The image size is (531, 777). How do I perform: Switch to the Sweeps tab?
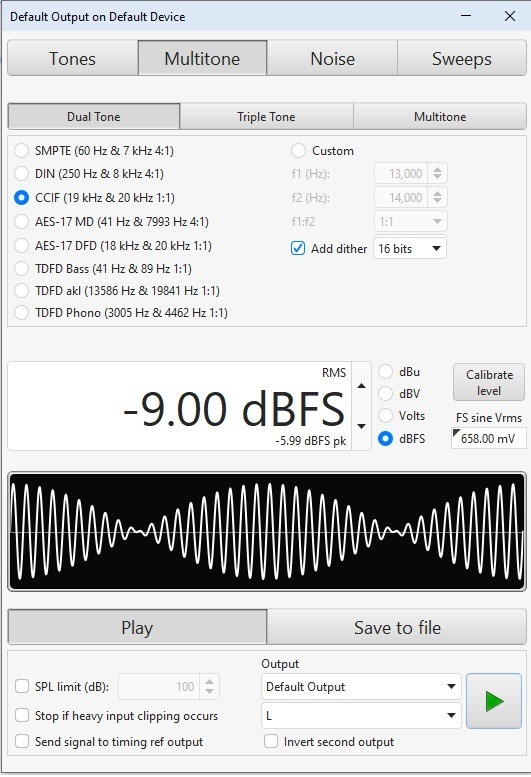click(462, 58)
